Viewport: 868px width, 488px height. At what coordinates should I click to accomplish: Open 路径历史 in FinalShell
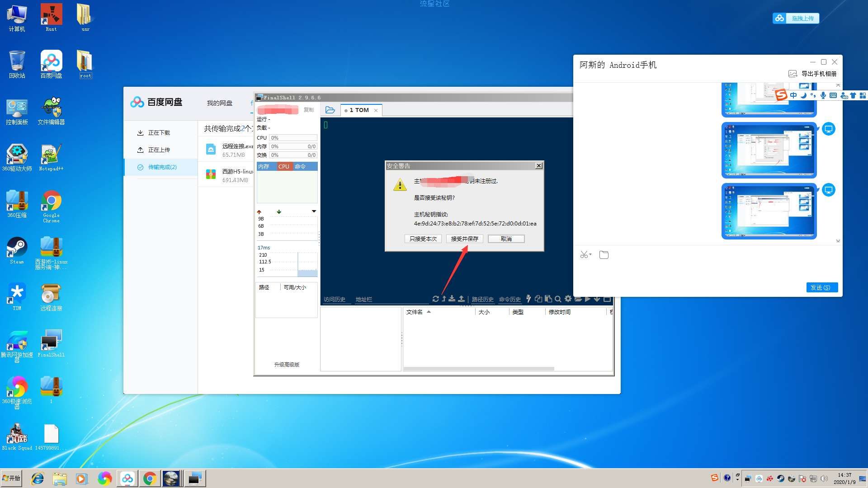click(482, 300)
